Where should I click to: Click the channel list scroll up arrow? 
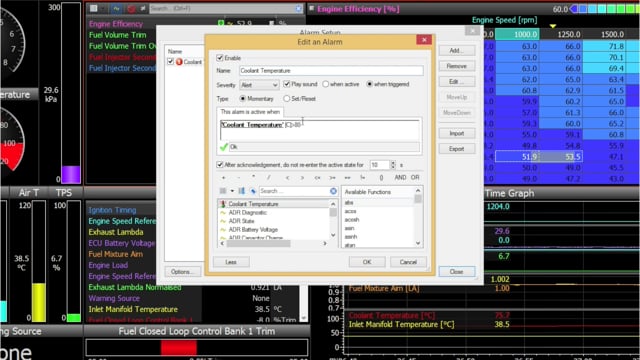point(333,204)
